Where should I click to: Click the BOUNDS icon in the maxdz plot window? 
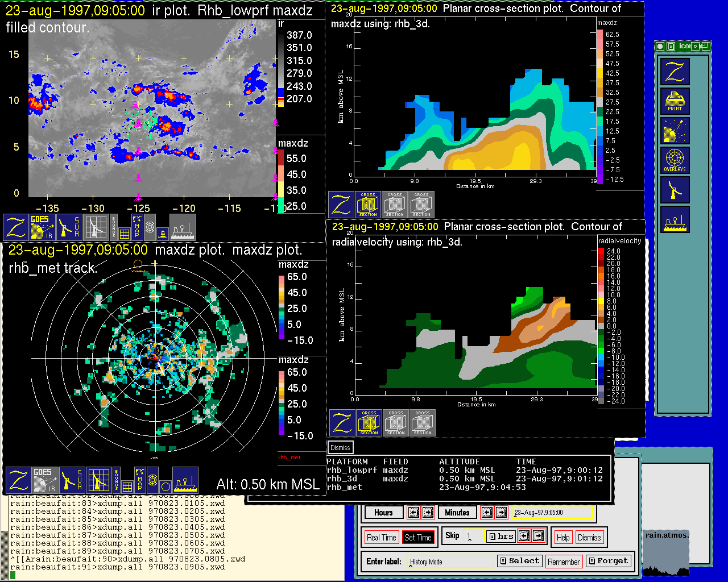(117, 480)
